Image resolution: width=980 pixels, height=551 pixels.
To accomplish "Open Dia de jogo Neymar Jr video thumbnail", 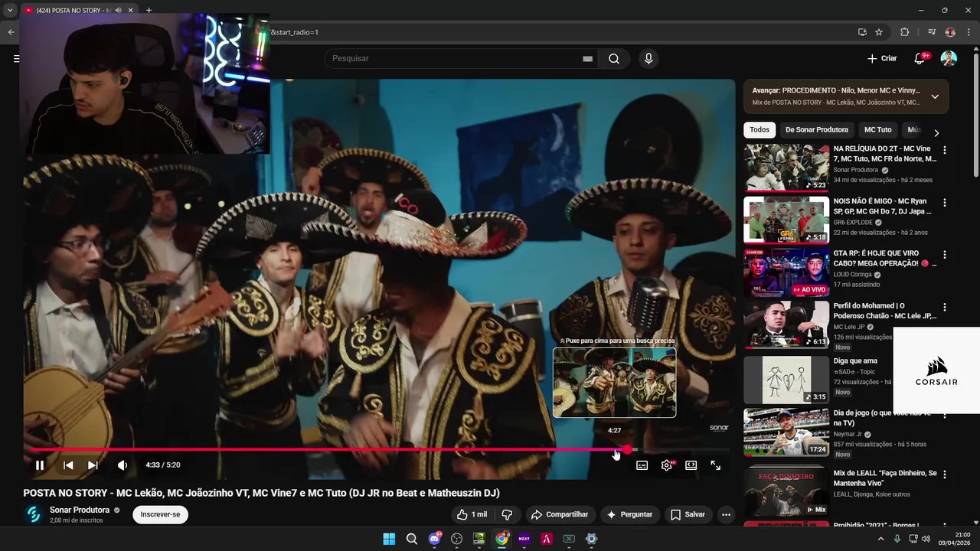I will (786, 432).
